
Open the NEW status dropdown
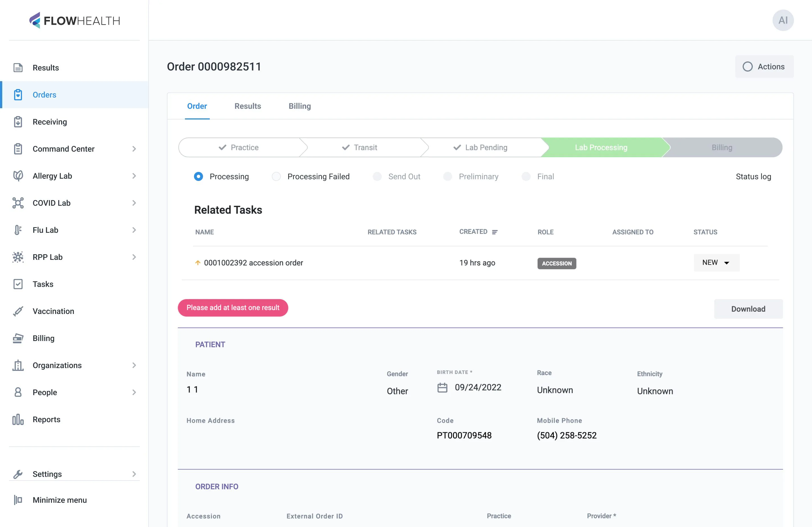tap(716, 263)
